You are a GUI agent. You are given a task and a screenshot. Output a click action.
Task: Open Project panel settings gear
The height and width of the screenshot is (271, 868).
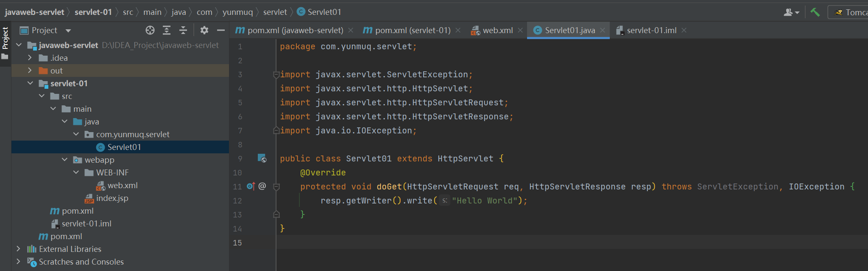pos(204,30)
